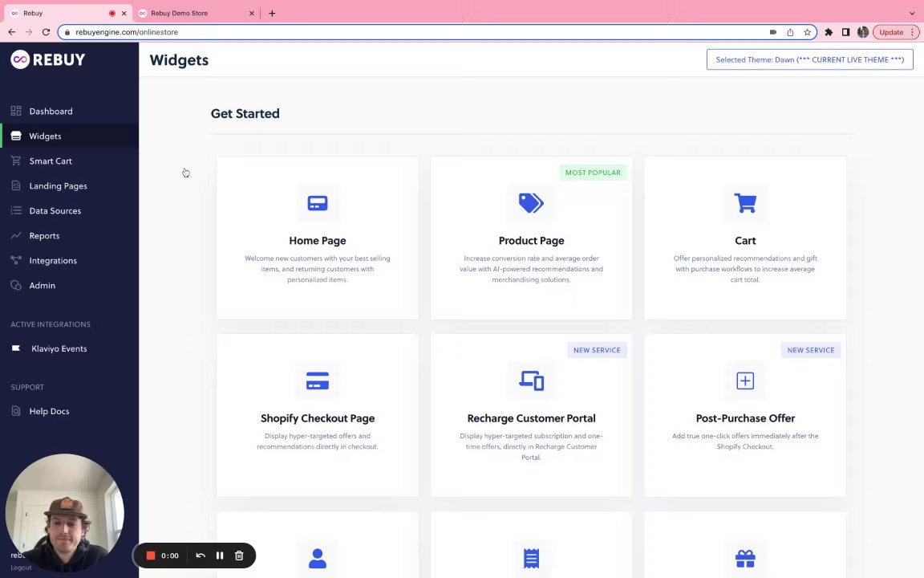Screen dimensions: 924x578
Task: Bookmark this page with star icon
Action: click(x=808, y=32)
